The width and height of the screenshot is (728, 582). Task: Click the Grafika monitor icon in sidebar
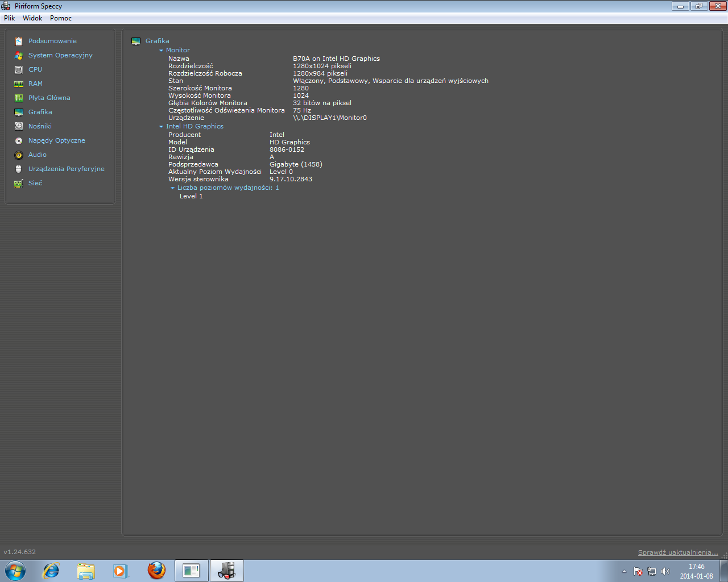(x=19, y=112)
